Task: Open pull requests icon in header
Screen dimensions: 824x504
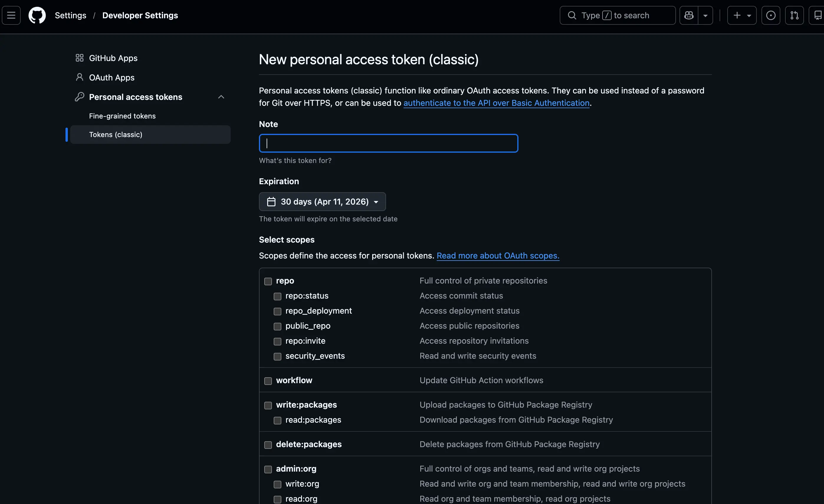Action: click(x=794, y=15)
